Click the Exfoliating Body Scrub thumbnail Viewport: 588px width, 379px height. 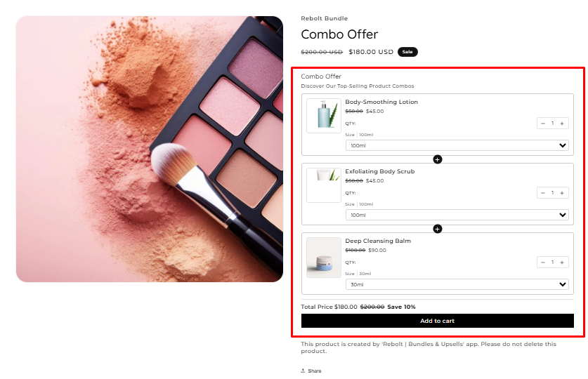pos(324,185)
